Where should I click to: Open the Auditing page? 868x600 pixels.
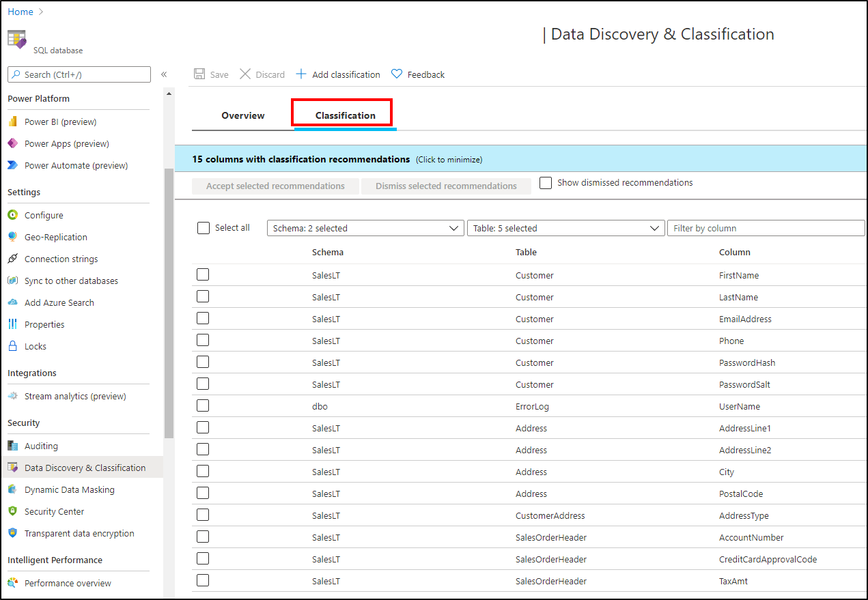click(42, 446)
